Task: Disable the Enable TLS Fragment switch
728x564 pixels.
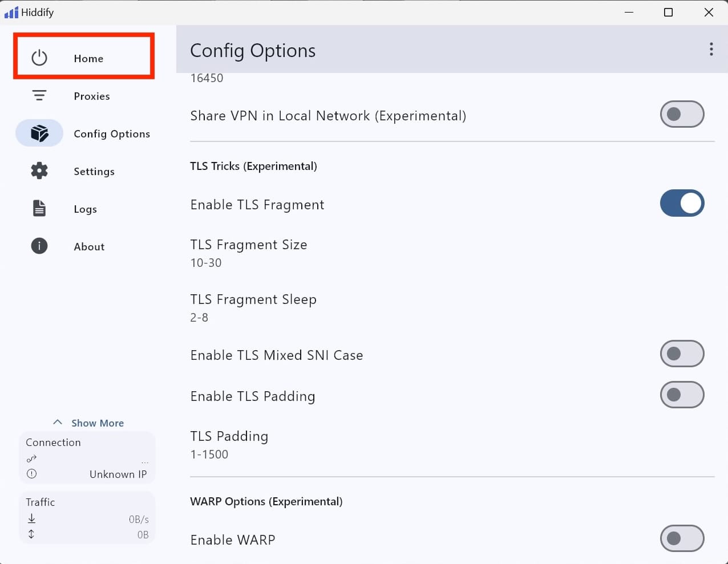Action: pos(682,204)
